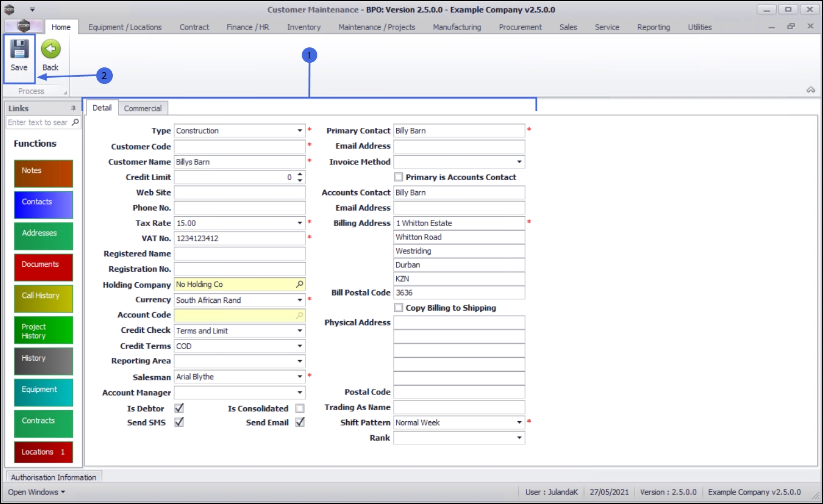Open the Authorisation Information tab

54,477
